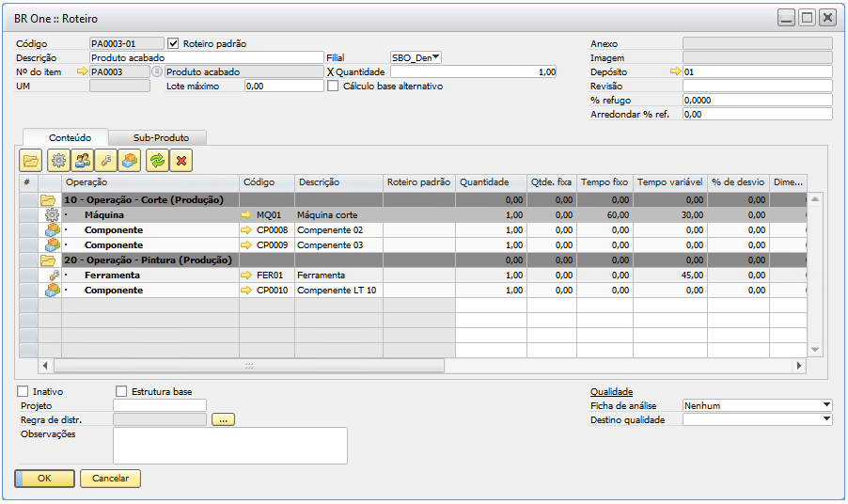Click the grid scroll left arrow

pyautogui.click(x=45, y=366)
